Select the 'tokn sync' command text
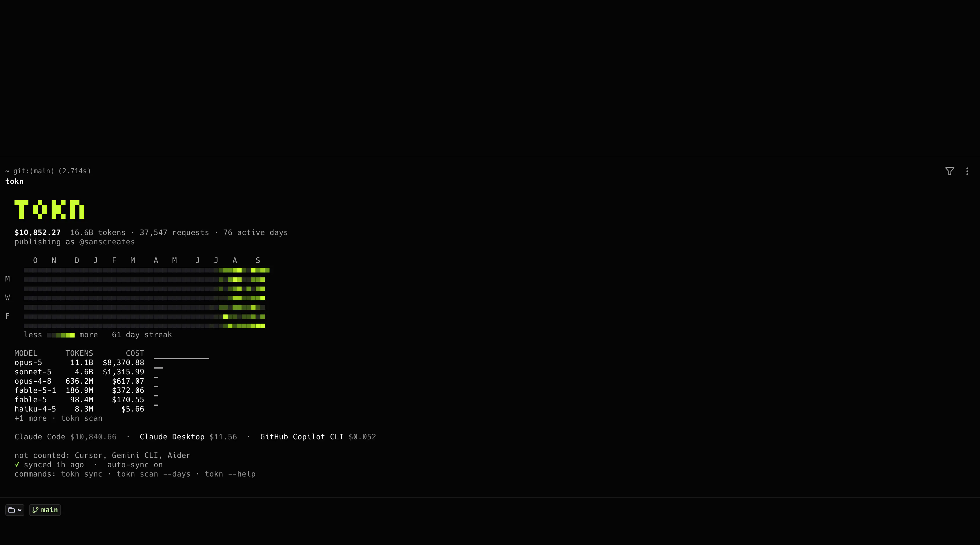 click(x=82, y=474)
